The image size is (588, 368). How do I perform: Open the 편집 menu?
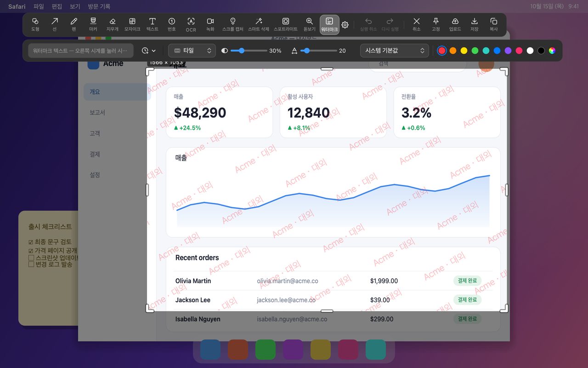pyautogui.click(x=57, y=6)
